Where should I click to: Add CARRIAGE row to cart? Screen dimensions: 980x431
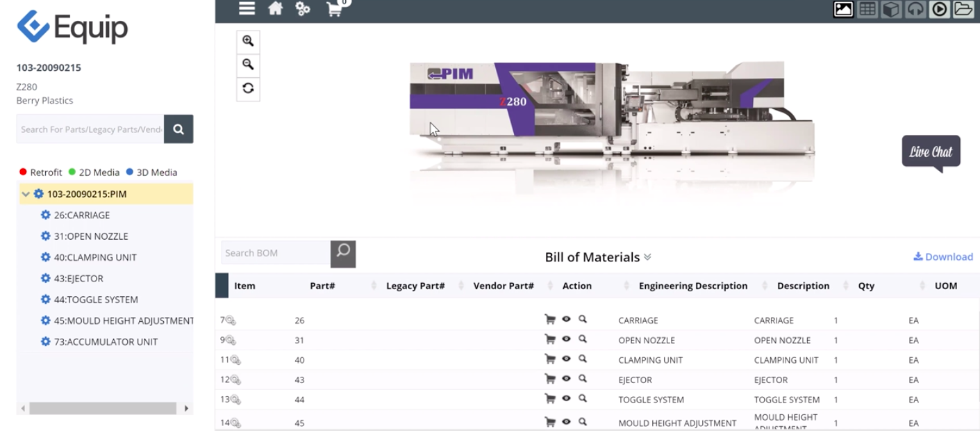point(550,320)
